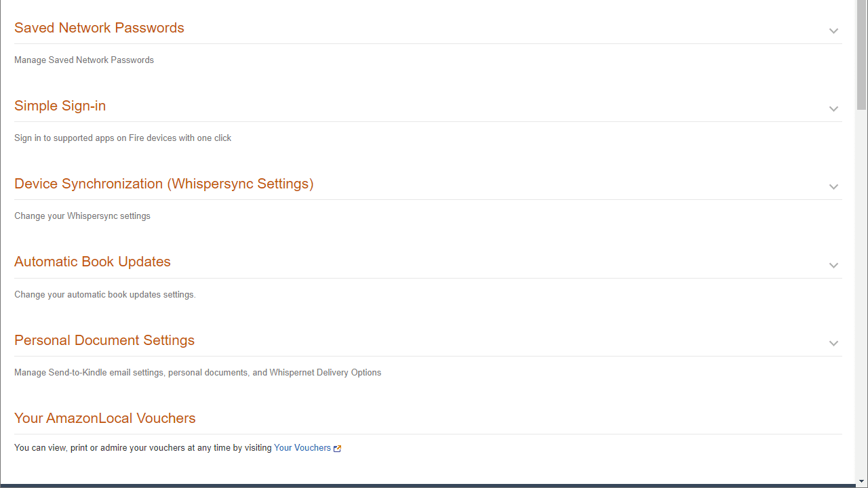Click the Your AmazonLocal Vouchers heading

[x=104, y=418]
